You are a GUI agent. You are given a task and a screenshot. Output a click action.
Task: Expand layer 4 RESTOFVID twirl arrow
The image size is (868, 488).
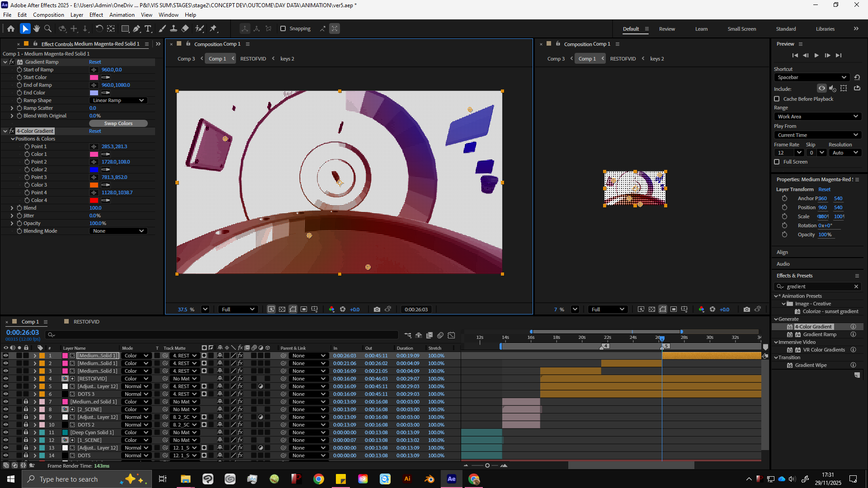tap(35, 379)
